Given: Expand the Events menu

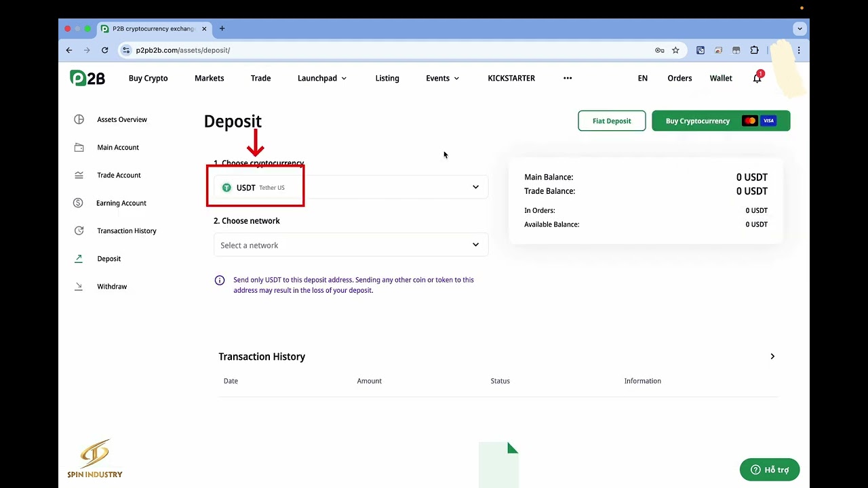Looking at the screenshot, I should point(442,78).
